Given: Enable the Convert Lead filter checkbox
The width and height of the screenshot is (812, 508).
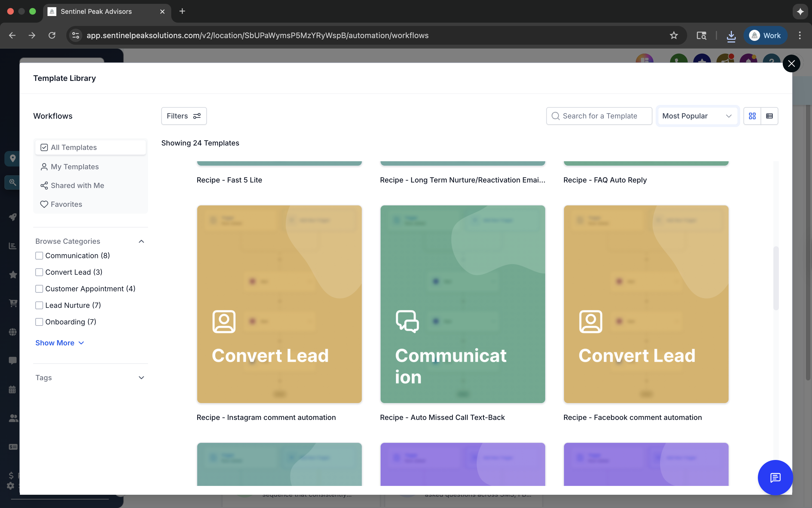Looking at the screenshot, I should pos(39,272).
